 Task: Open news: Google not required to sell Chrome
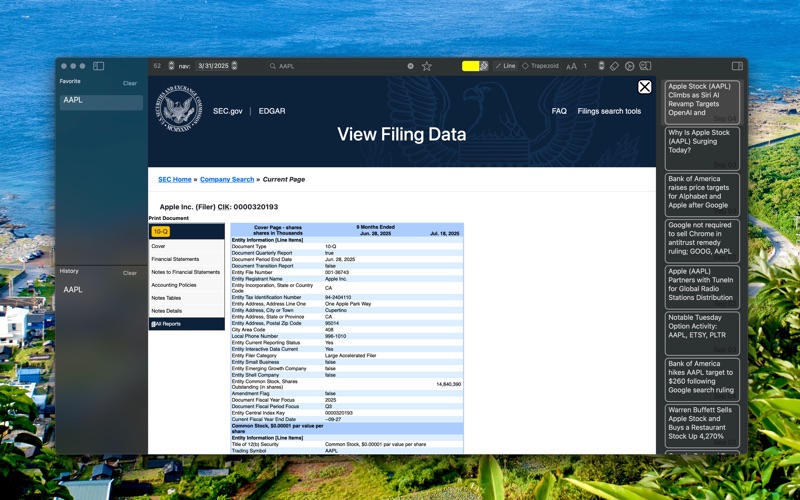[x=702, y=241]
